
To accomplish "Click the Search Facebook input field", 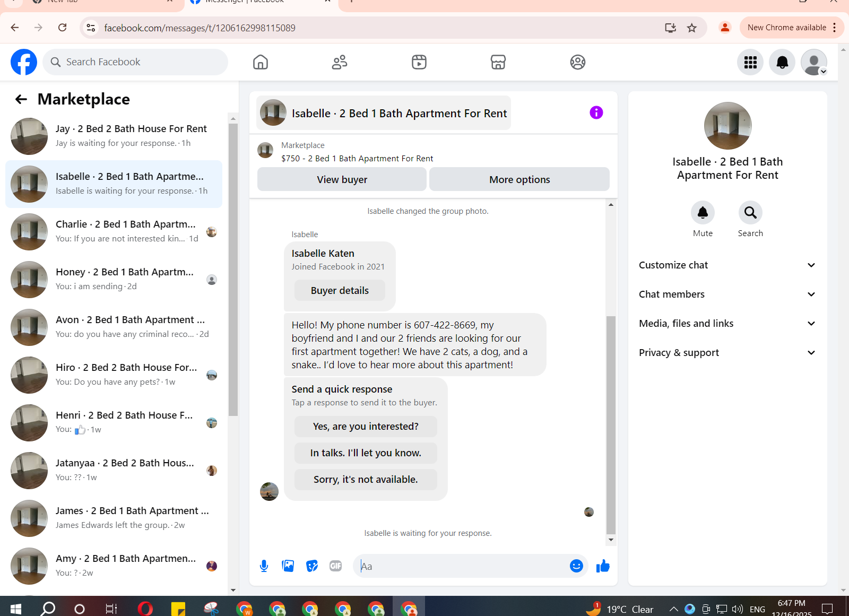I will click(135, 62).
